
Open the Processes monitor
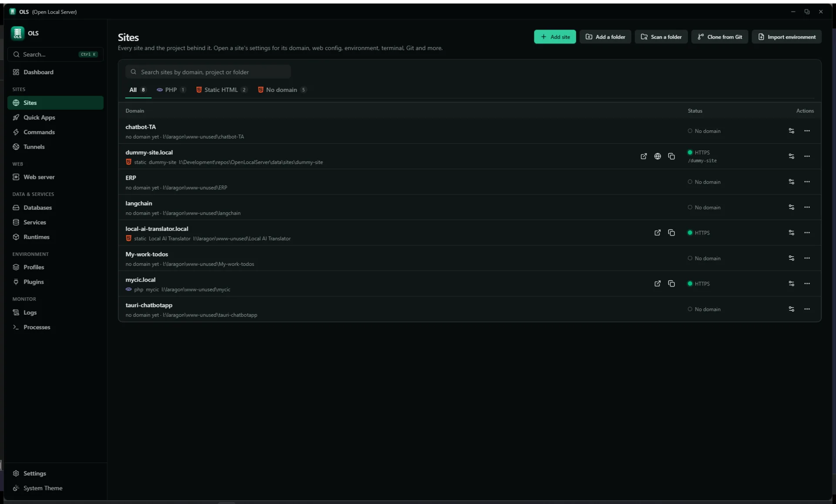tap(55, 327)
